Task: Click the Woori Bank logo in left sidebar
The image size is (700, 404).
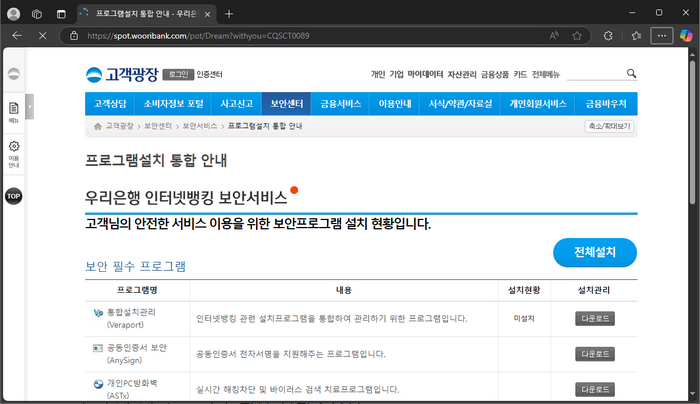Action: coord(14,74)
